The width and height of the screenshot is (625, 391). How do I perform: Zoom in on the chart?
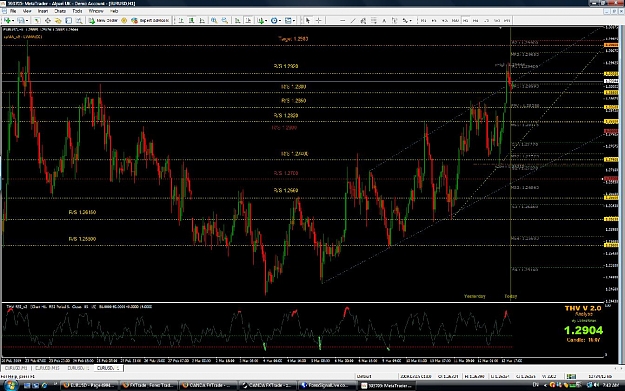tap(214, 20)
